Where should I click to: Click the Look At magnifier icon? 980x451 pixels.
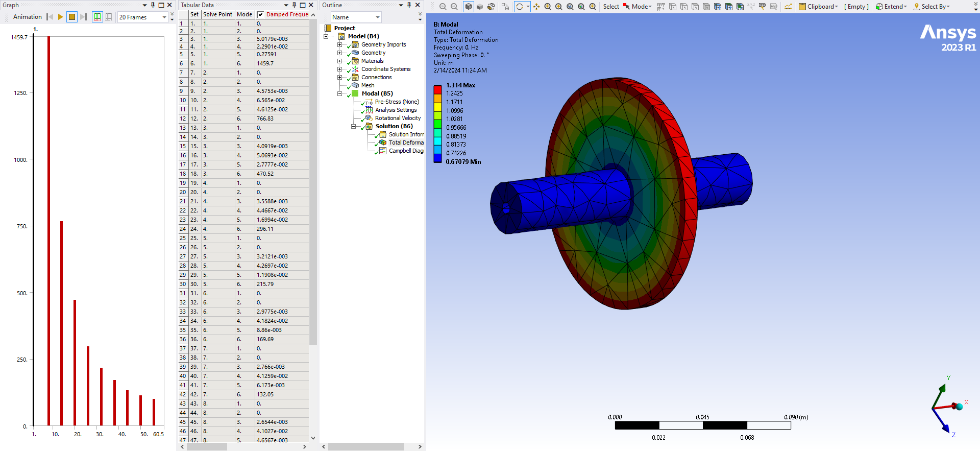(x=581, y=7)
